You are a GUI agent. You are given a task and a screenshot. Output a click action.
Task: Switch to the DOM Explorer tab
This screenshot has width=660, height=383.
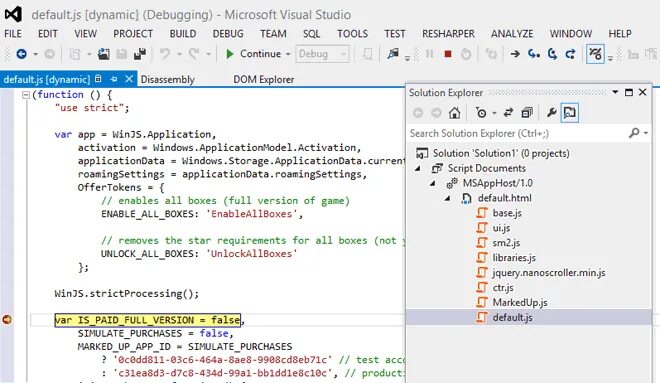click(263, 79)
